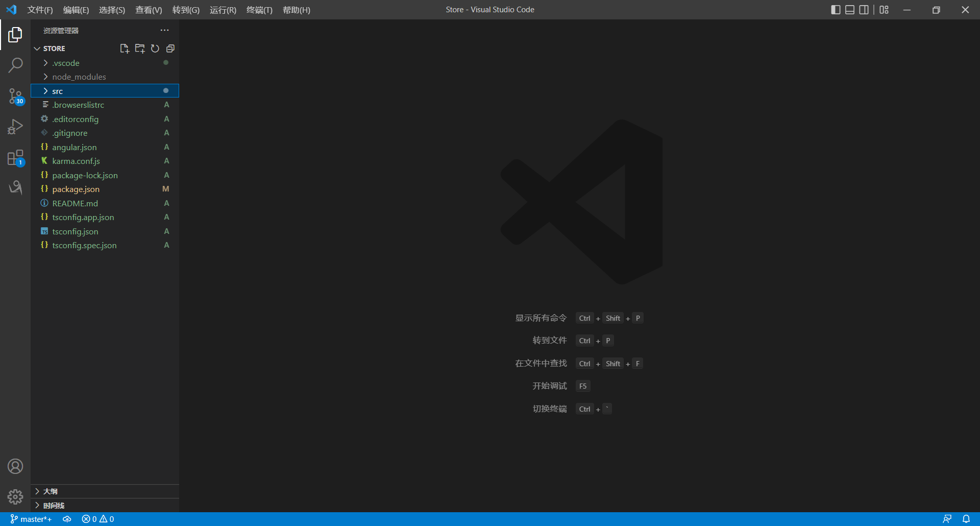Open the .browserslistrc file
This screenshot has width=980, height=526.
click(x=105, y=105)
